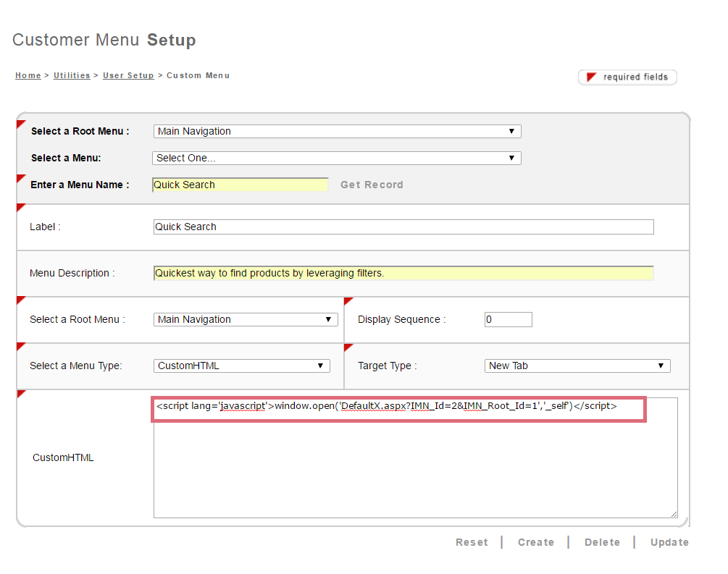Focus the Enter a Menu Name field
This screenshot has height=574, width=728.
click(240, 185)
